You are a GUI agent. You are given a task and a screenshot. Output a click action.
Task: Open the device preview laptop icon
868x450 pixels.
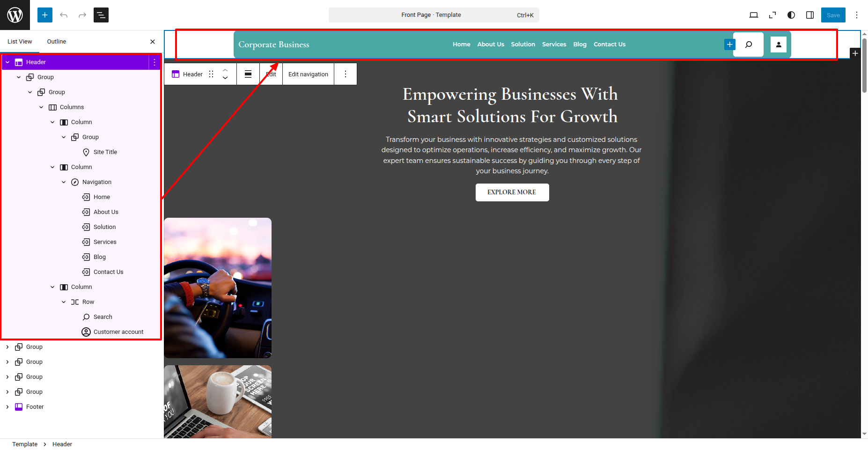click(754, 15)
